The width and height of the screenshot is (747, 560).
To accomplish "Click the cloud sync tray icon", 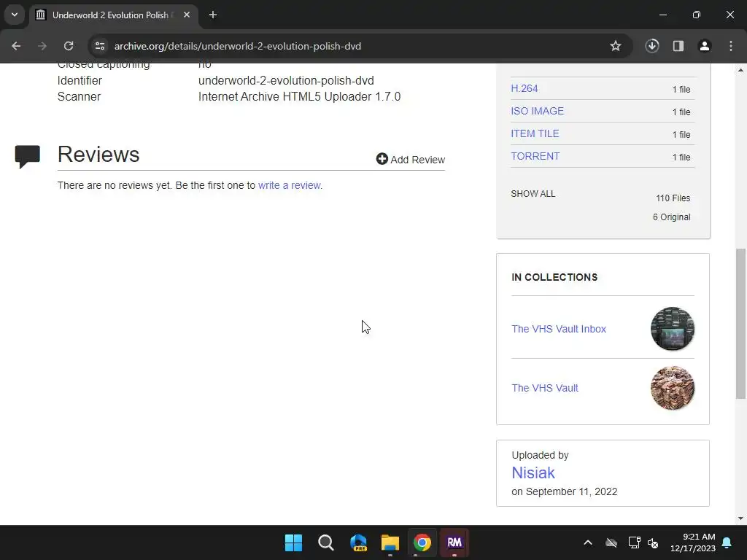I will coord(611,542).
